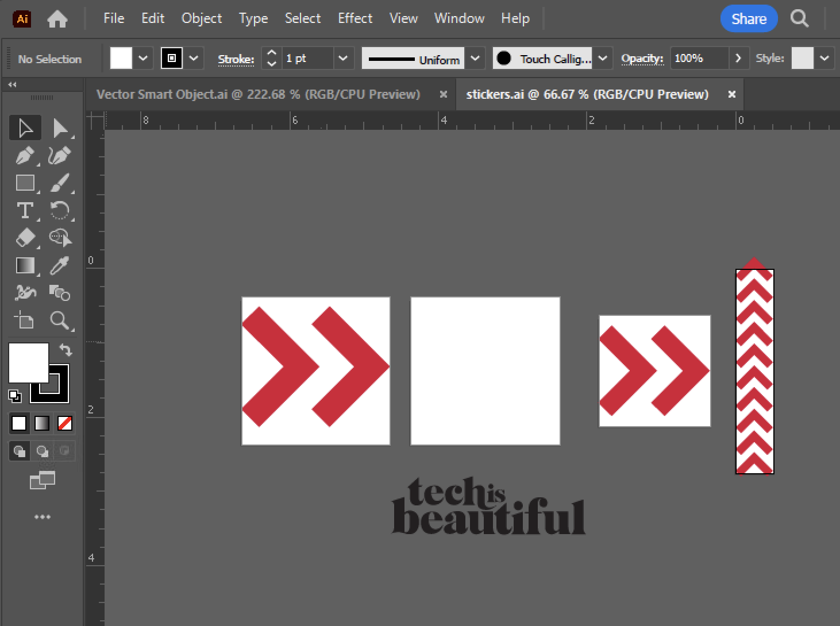The height and width of the screenshot is (626, 840).
Task: Switch to Vector Smart Object.ai tab
Action: pyautogui.click(x=258, y=94)
